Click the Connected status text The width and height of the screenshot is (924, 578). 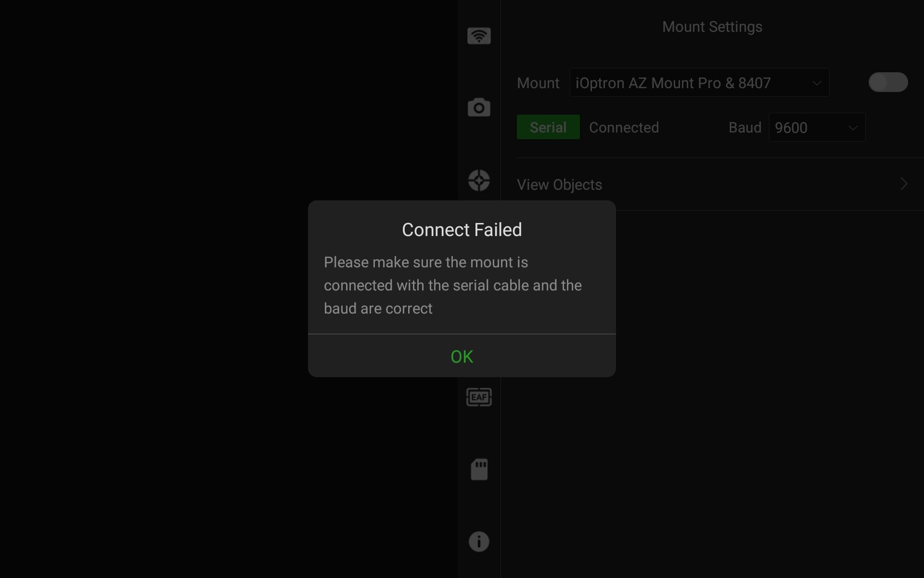pyautogui.click(x=624, y=128)
